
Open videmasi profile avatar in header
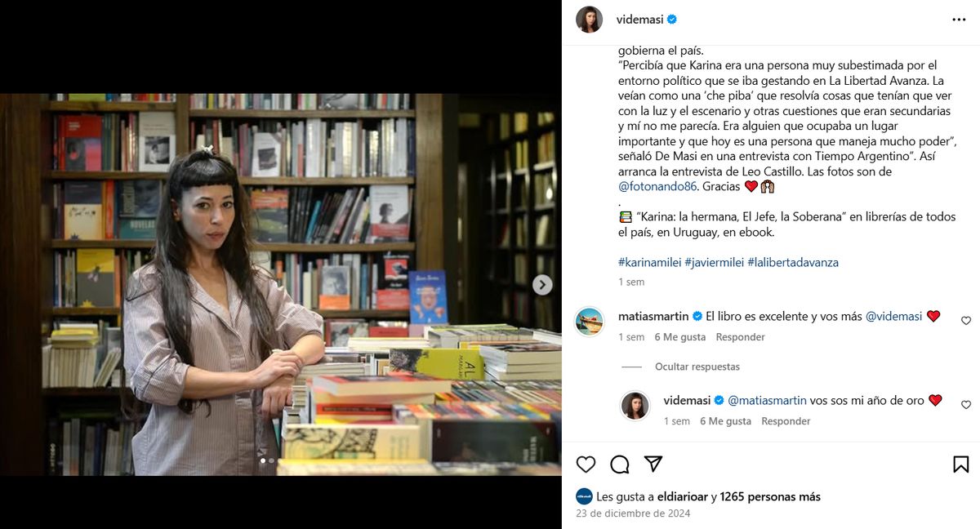click(x=589, y=20)
